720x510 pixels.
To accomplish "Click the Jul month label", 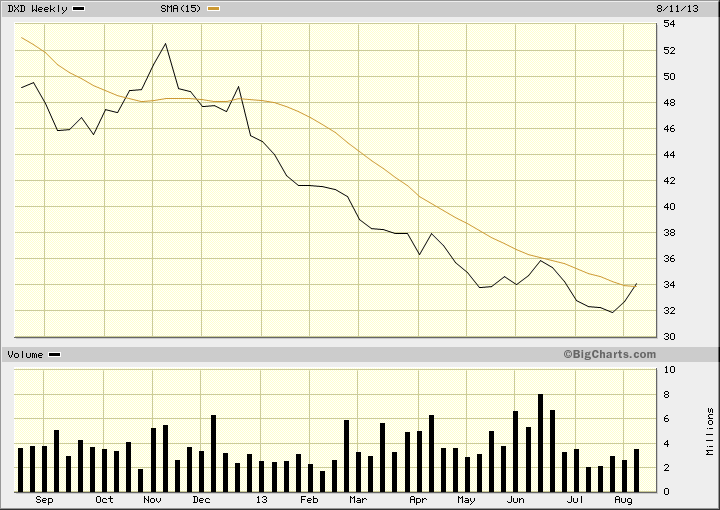I will 575,500.
